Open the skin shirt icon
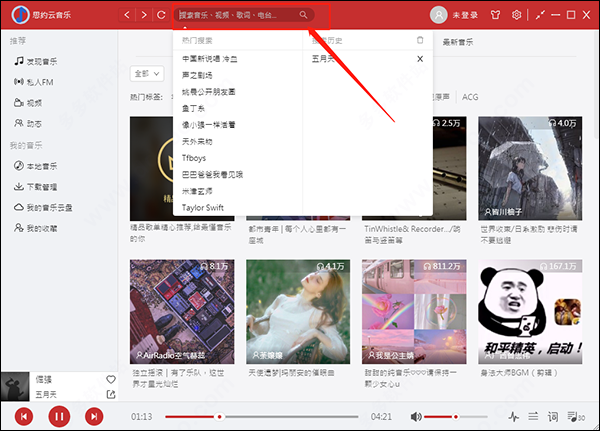 [x=496, y=15]
